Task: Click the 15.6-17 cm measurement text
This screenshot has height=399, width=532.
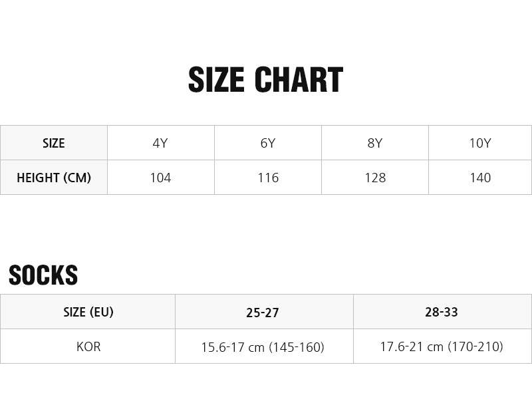Action: click(232, 347)
